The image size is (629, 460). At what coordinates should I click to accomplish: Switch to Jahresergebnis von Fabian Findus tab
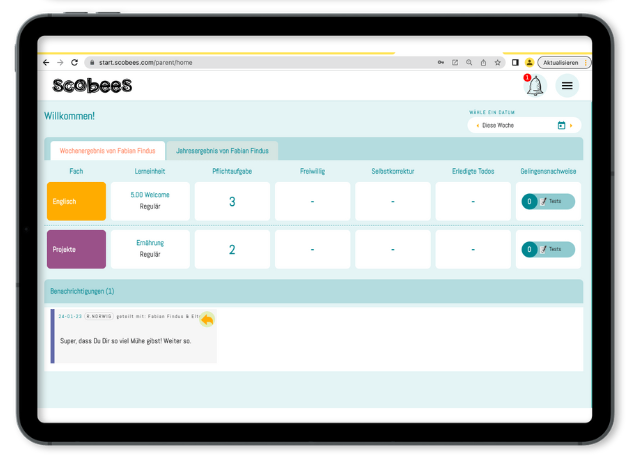click(222, 151)
